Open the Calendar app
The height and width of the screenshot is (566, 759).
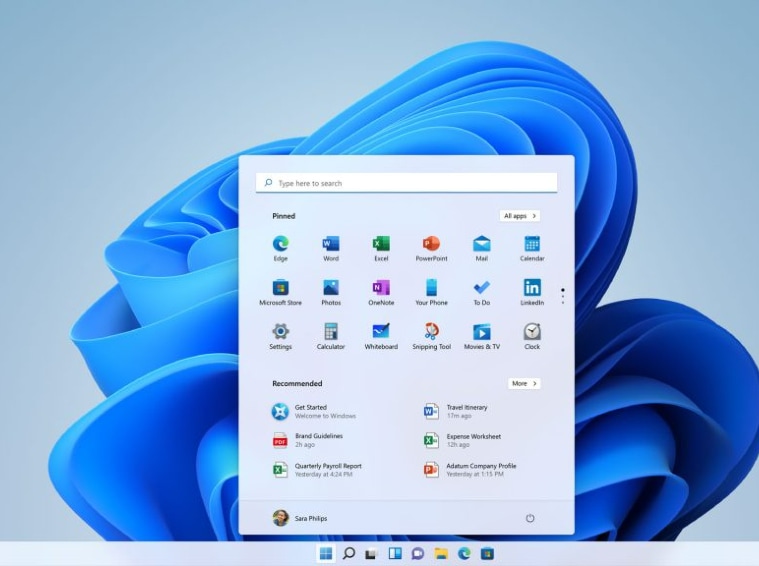point(532,248)
